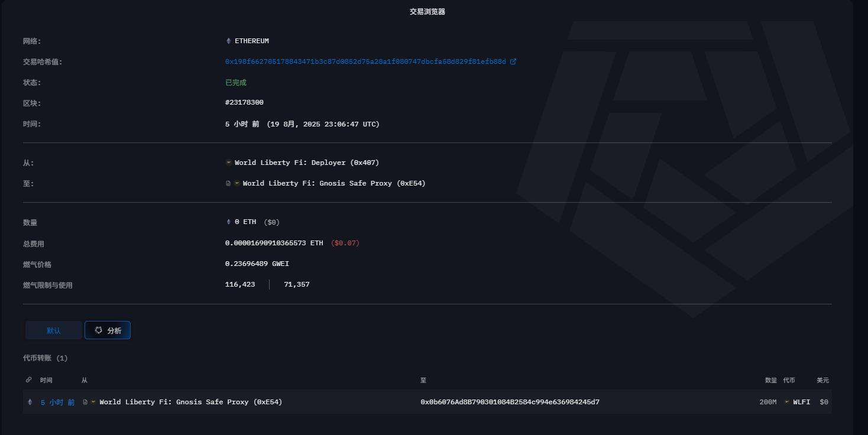Open World Liberty Fi: Deployer (0x407)

[307, 163]
